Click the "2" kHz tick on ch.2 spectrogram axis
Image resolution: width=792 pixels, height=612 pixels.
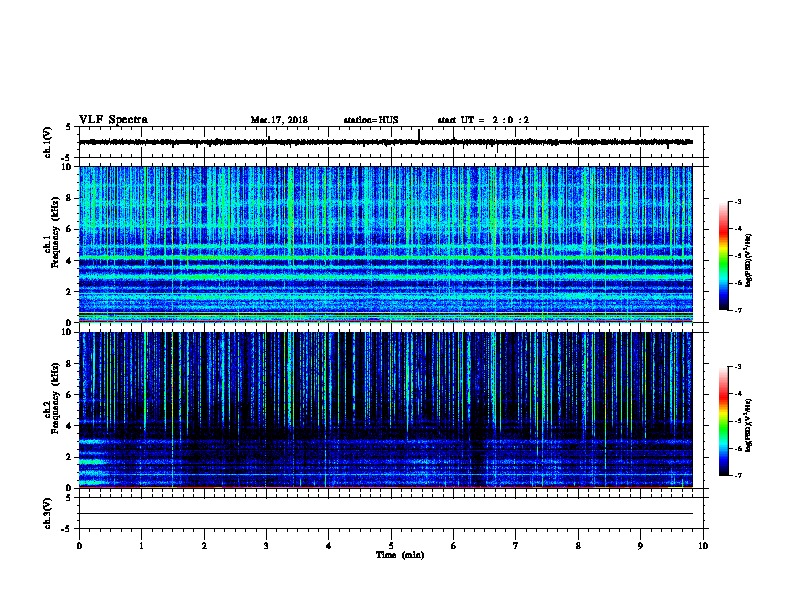(70, 457)
